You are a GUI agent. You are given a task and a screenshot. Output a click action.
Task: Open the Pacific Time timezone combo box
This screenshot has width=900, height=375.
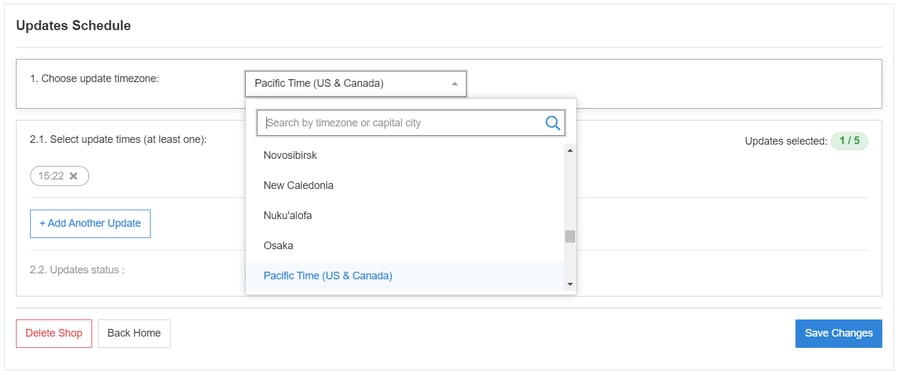click(x=356, y=84)
